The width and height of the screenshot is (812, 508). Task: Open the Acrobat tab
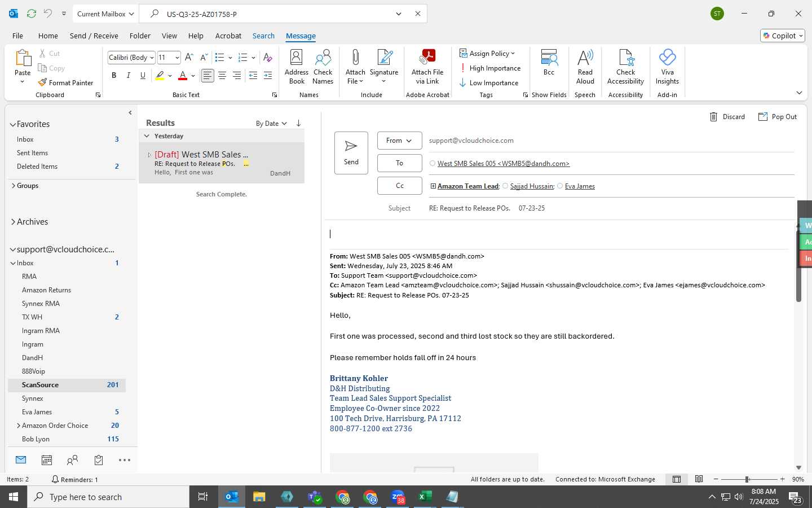click(228, 36)
